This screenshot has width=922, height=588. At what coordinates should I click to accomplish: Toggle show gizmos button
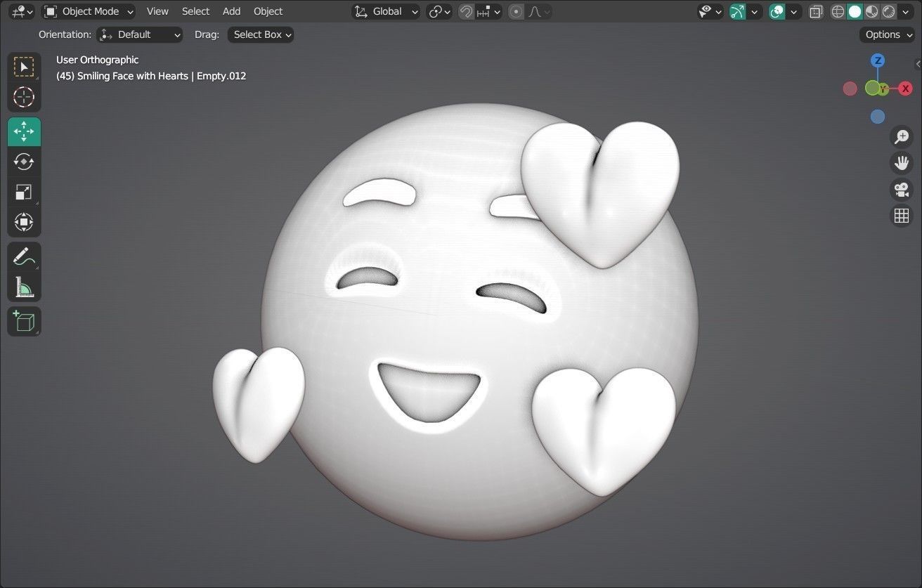pos(737,11)
